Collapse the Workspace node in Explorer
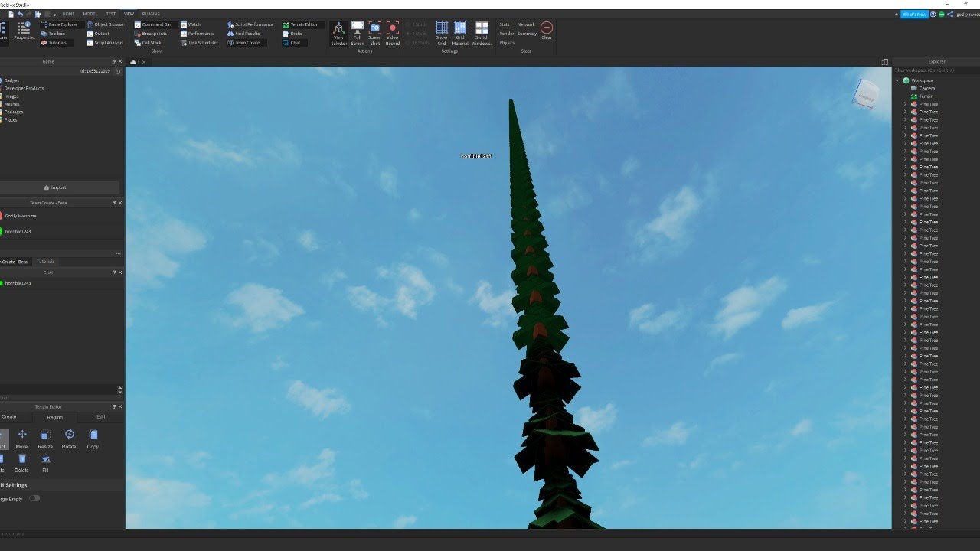 (x=897, y=80)
